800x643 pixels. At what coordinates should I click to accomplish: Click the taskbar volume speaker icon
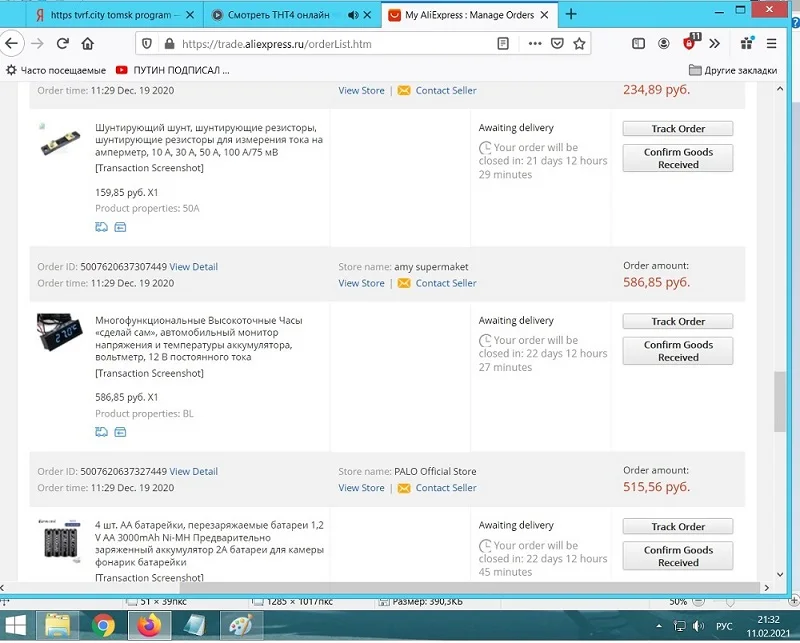698,626
